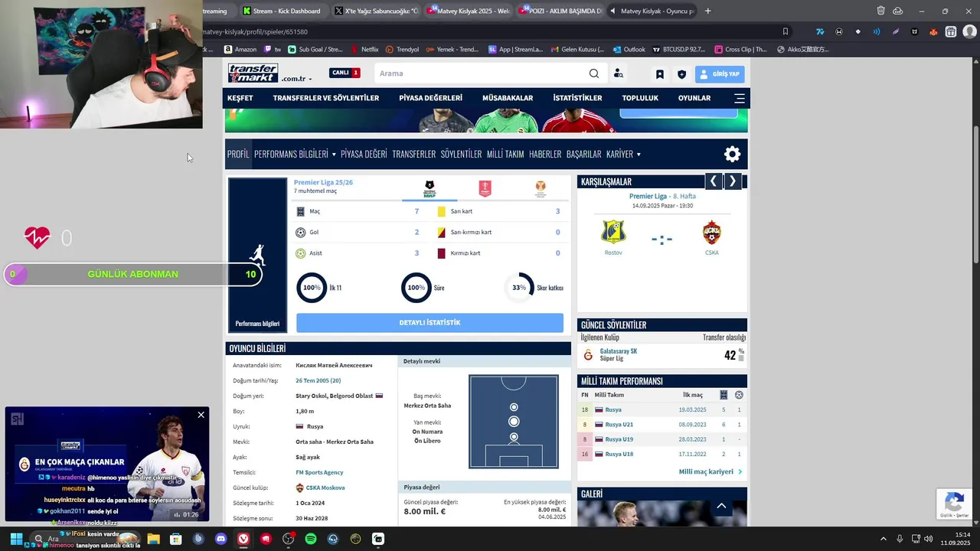Screen dimensions: 980x551
Task: Open Topluluk main menu
Action: pyautogui.click(x=640, y=98)
